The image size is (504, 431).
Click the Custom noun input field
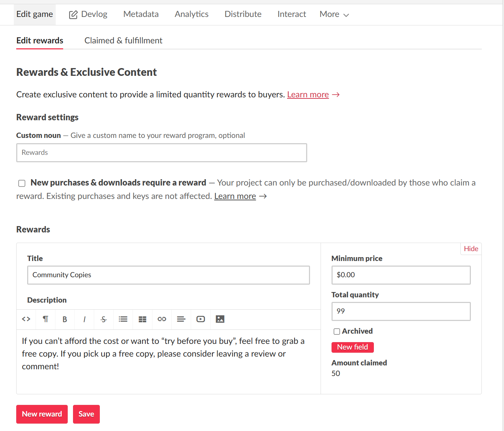[x=162, y=153]
